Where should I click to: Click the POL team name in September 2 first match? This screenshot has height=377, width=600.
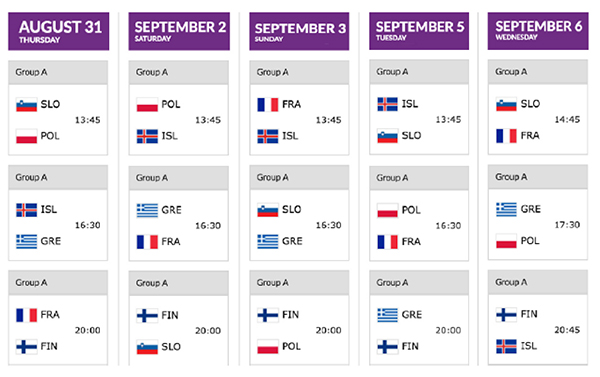[171, 104]
